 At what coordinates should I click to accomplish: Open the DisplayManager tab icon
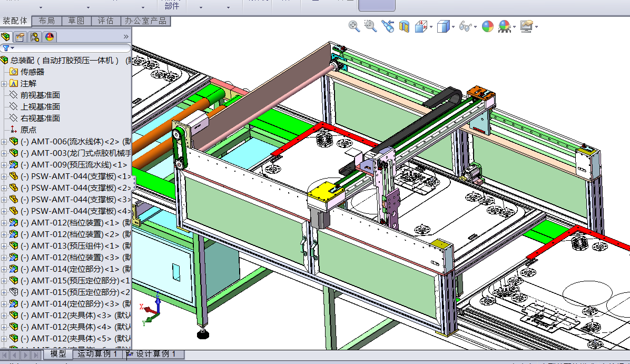point(50,37)
